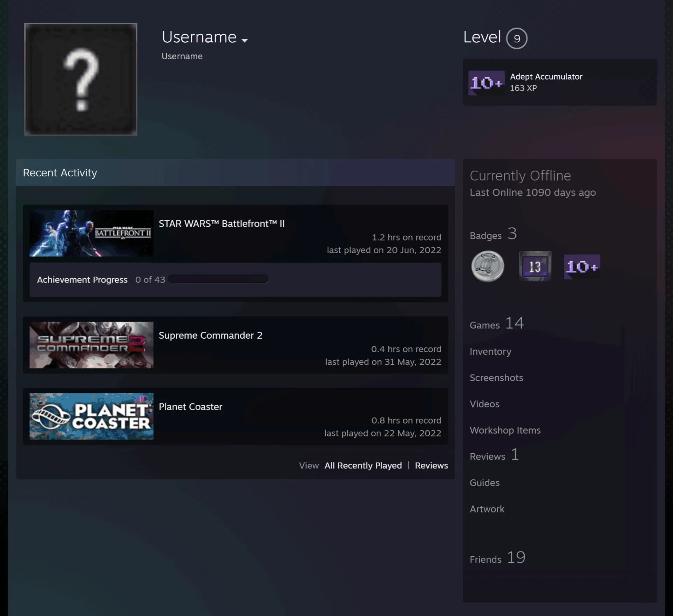Open the question mark profile avatar
The width and height of the screenshot is (673, 616).
click(81, 79)
